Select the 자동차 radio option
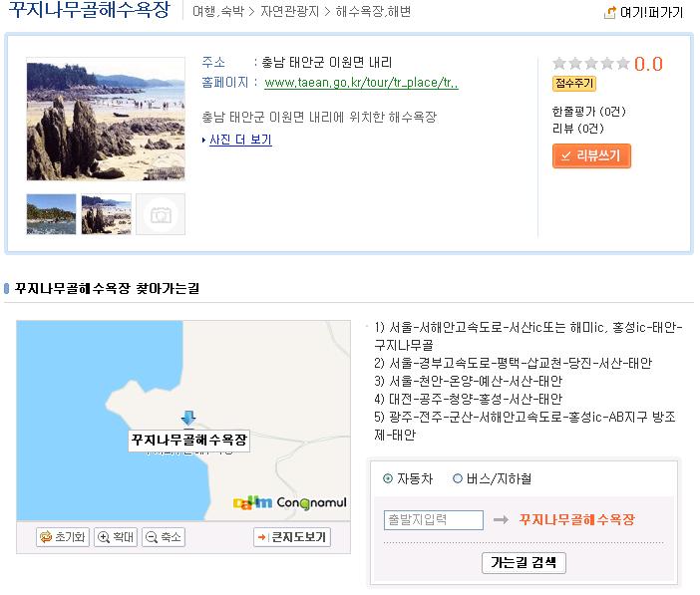Viewport: 700px width, 595px height. click(388, 478)
